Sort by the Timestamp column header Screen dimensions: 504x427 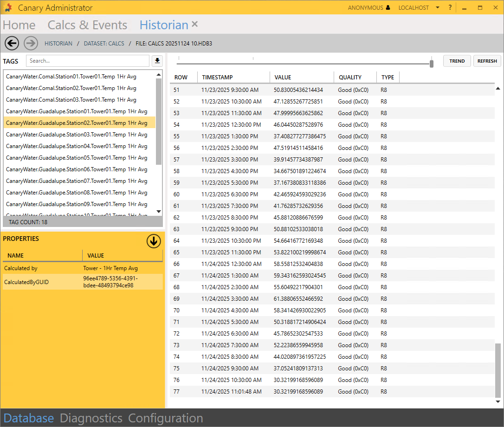(218, 78)
